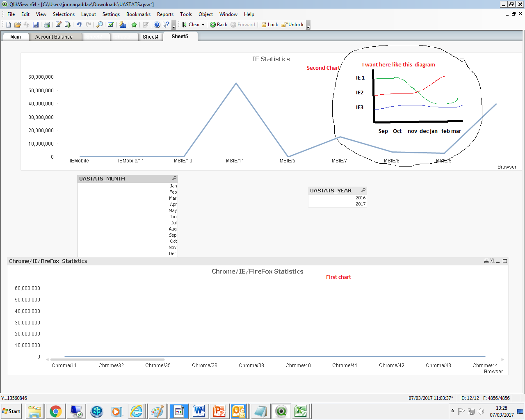525x420 pixels.
Task: Reload the data with the Reload icon
Action: click(68, 25)
